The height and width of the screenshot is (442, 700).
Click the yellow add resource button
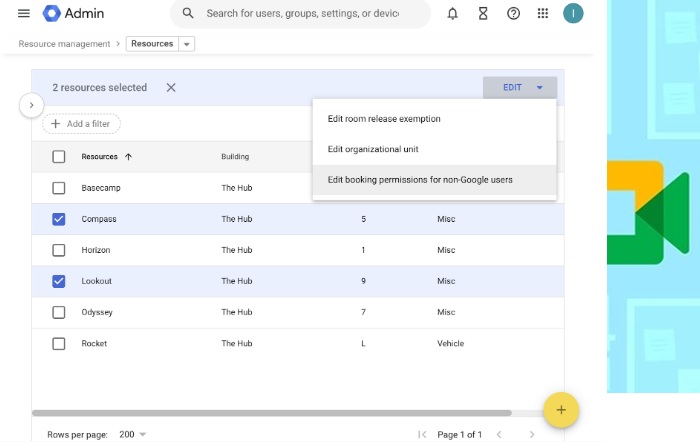click(561, 410)
